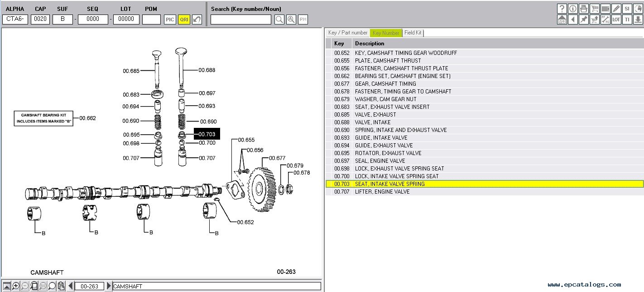Open the help question mark icon
This screenshot has width=644, height=292.
coord(562,9)
